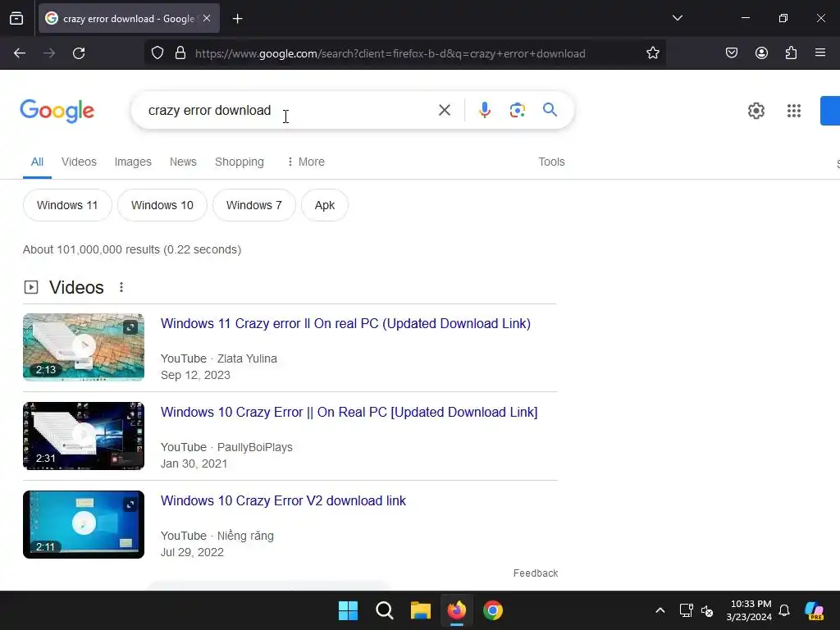Image resolution: width=840 pixels, height=630 pixels.
Task: Switch to the Images search tab
Action: point(133,162)
